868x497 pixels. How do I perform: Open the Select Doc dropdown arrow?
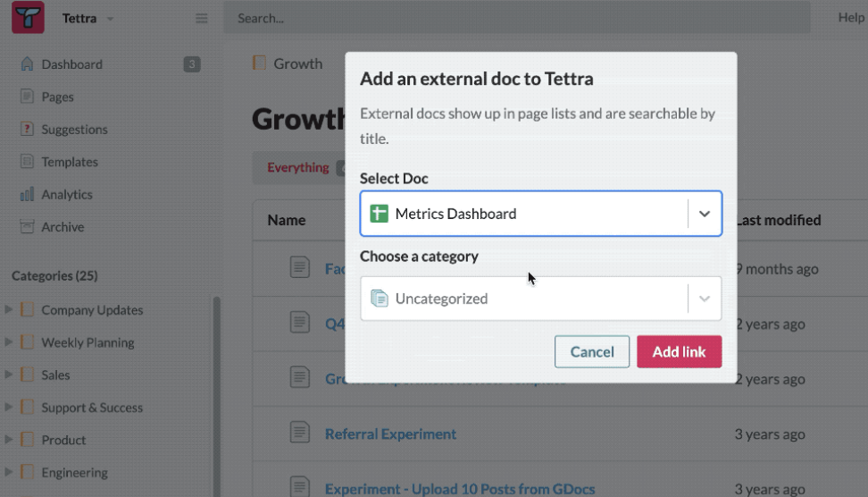705,214
